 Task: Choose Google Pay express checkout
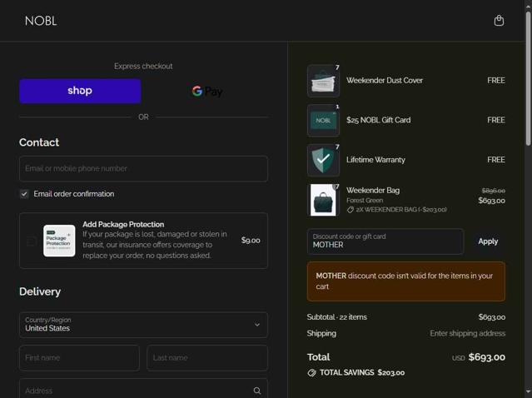pos(207,91)
